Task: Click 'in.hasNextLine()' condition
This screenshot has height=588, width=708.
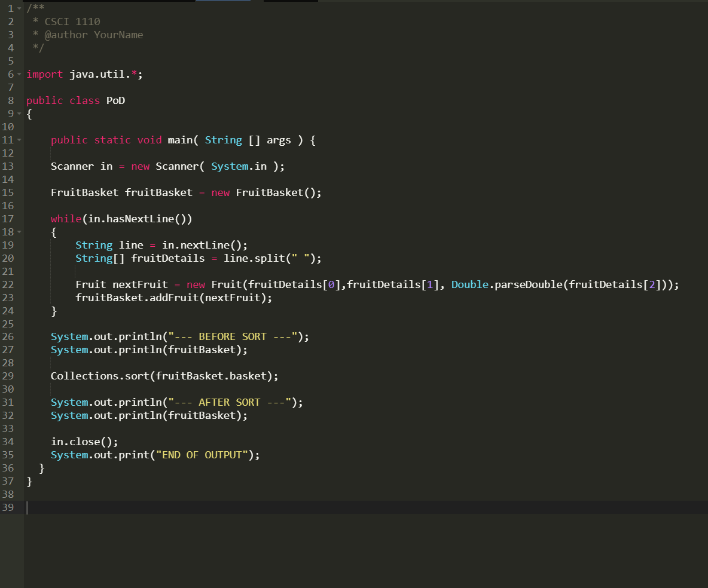Action: coord(137,219)
